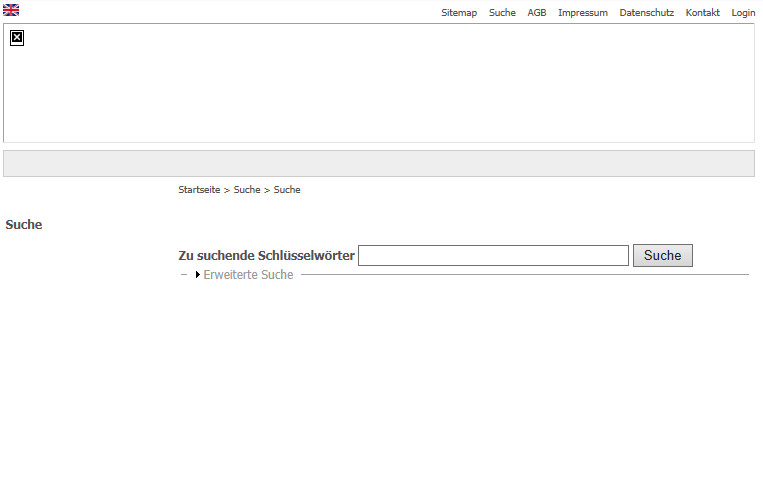Click the broken image placeholder icon
Viewport: 763px width, 484px height.
coord(17,38)
